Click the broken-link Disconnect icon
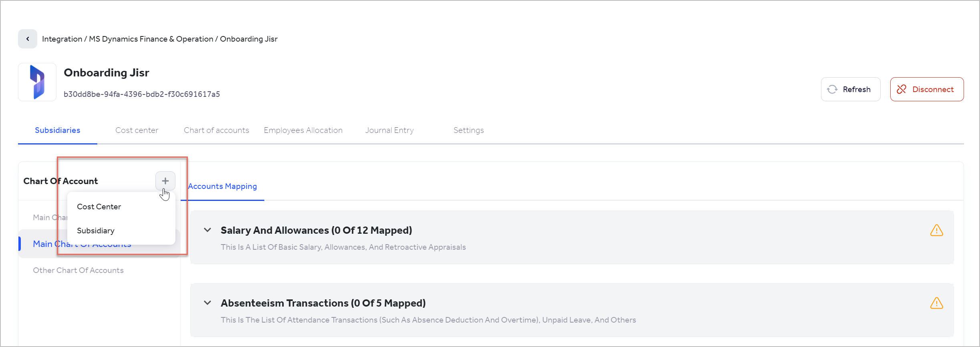This screenshot has height=347, width=980. 902,89
